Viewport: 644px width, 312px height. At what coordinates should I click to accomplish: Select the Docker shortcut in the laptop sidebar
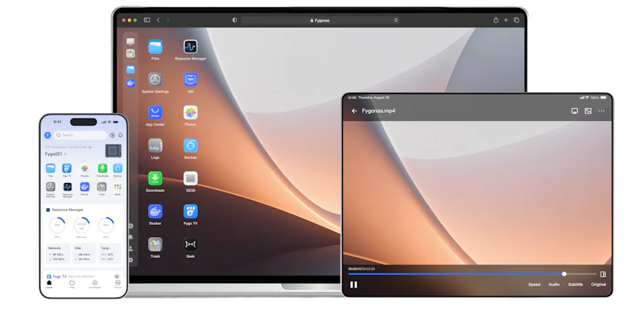coord(130,83)
